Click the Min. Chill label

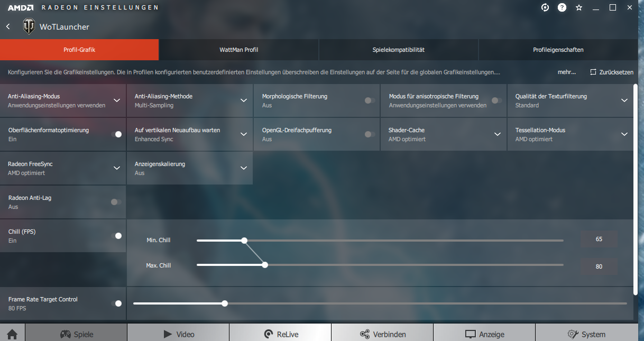159,240
